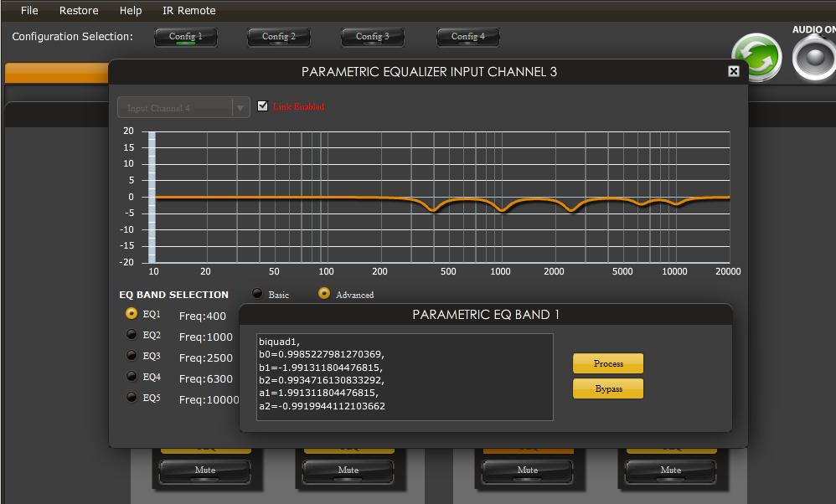This screenshot has width=836, height=504.
Task: Select Config 2 configuration
Action: pyautogui.click(x=278, y=37)
